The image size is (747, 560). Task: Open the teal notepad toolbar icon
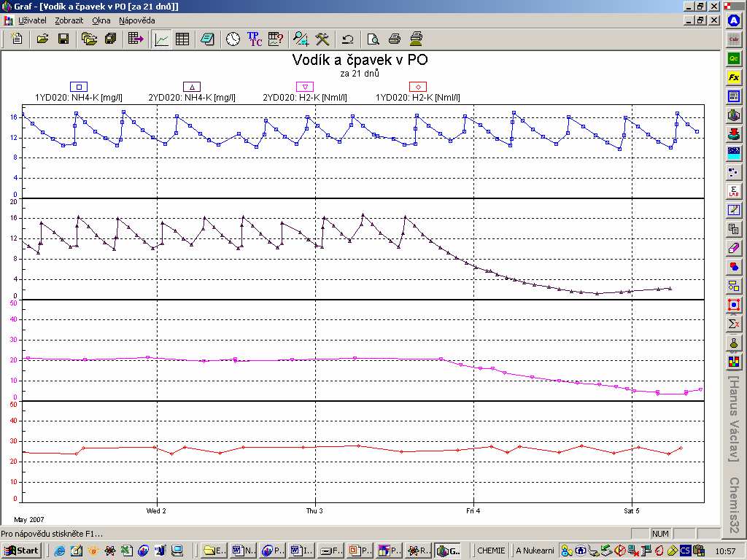pos(207,39)
